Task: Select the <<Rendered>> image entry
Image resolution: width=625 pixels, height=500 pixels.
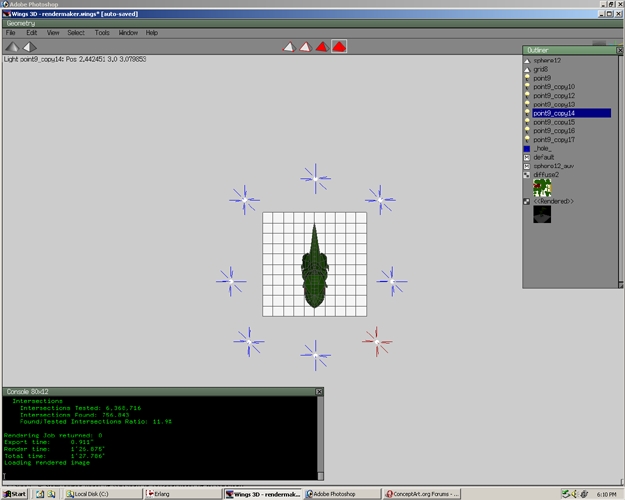Action: coord(554,201)
